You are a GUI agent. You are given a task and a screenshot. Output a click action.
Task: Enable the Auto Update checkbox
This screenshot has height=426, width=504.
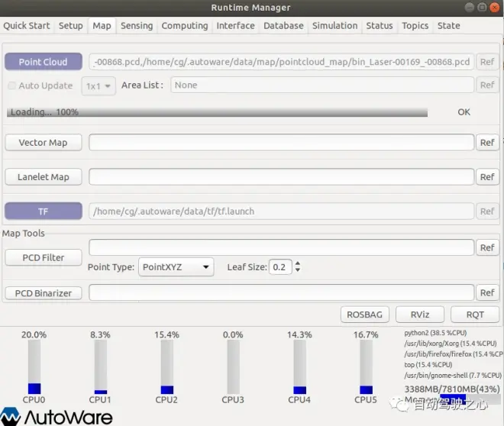[12, 86]
